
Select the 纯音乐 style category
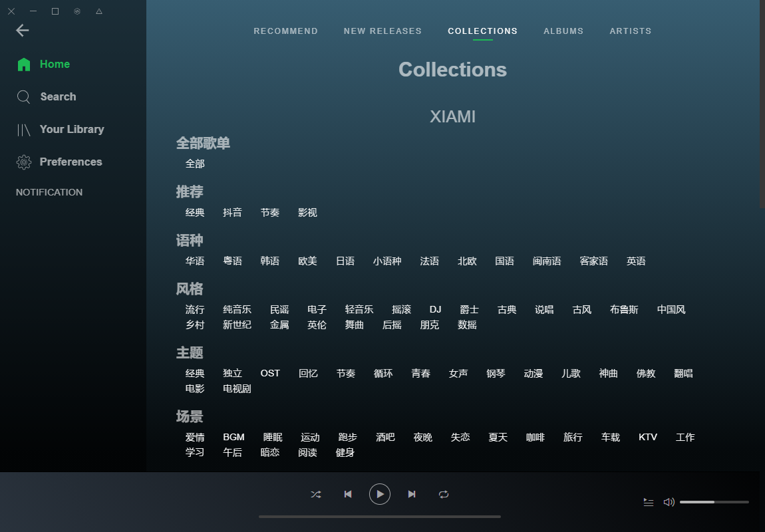coord(237,310)
